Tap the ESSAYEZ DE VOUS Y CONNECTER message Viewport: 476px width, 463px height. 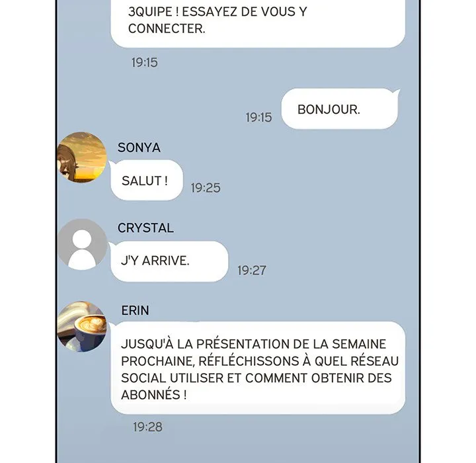(x=258, y=21)
